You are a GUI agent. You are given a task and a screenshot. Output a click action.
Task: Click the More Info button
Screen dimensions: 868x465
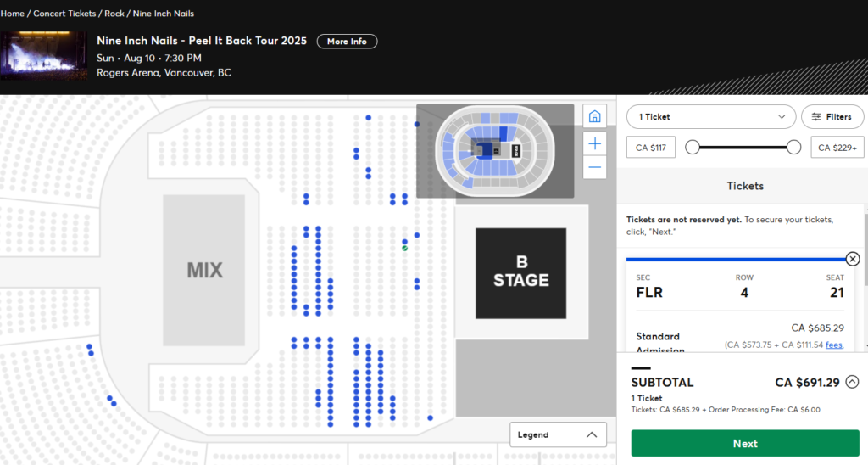[x=347, y=42]
